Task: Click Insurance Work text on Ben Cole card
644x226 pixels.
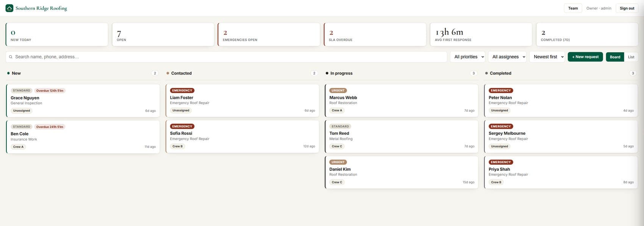Action: tap(24, 139)
